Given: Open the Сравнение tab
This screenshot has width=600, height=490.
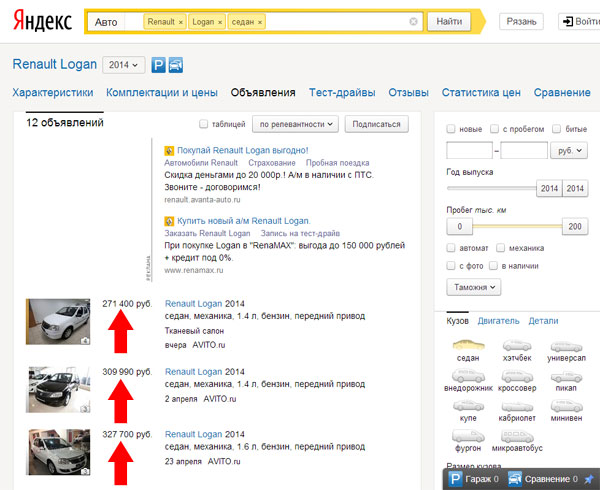Looking at the screenshot, I should (x=562, y=93).
